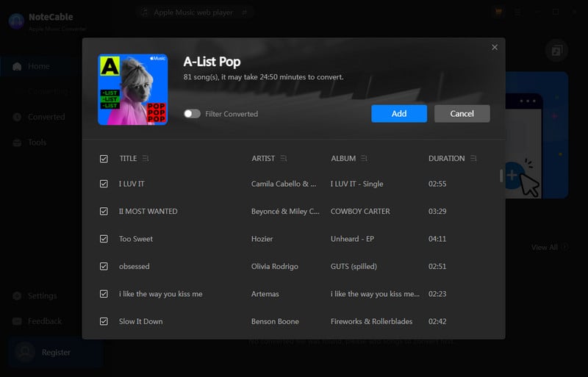
Task: Sort songs using the TITLE sort icon
Action: (146, 159)
